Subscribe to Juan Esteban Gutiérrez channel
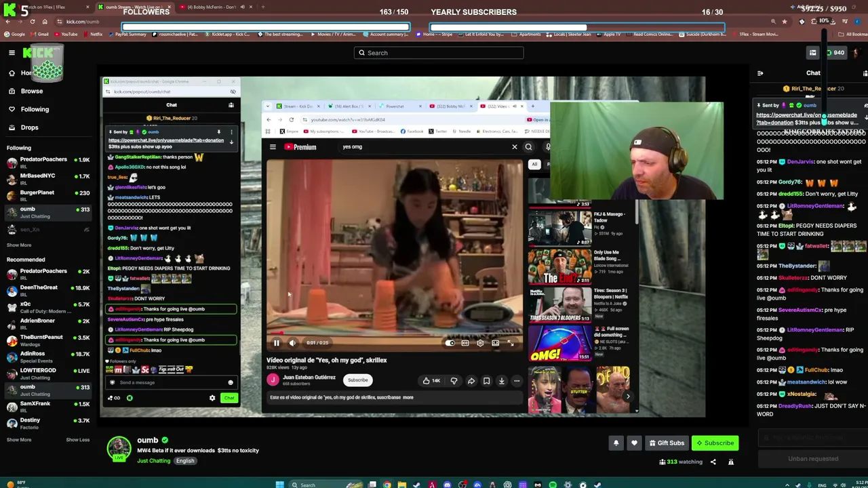 pyautogui.click(x=357, y=380)
